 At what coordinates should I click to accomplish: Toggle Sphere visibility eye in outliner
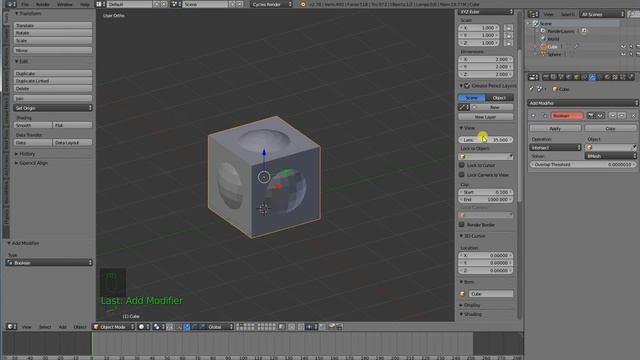[x=623, y=54]
